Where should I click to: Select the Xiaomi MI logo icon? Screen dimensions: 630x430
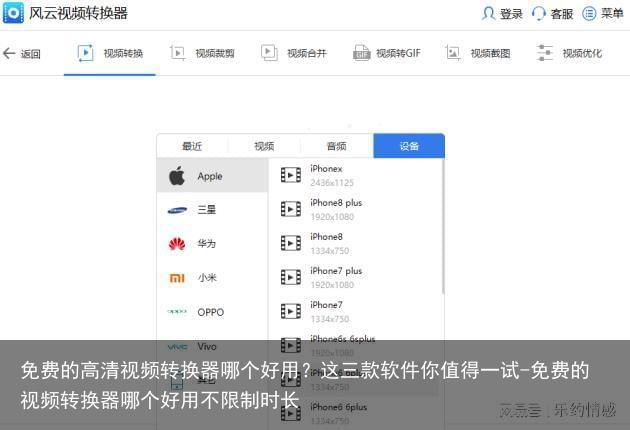point(177,278)
